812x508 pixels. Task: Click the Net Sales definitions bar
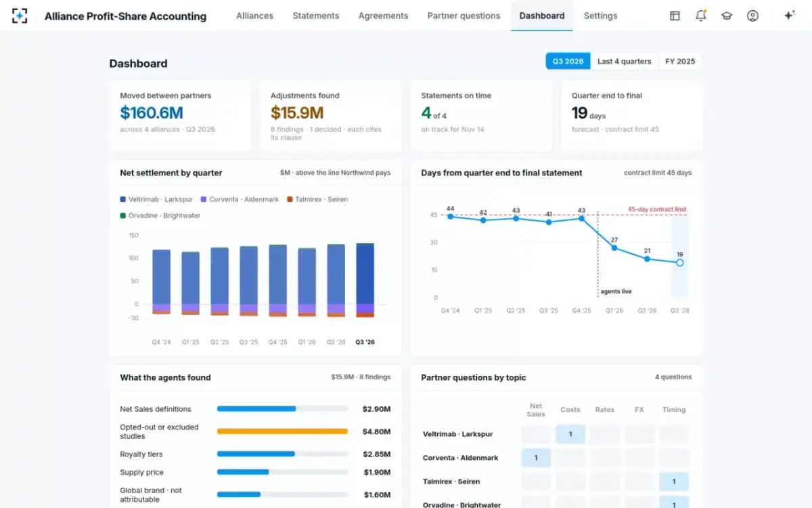[282, 409]
